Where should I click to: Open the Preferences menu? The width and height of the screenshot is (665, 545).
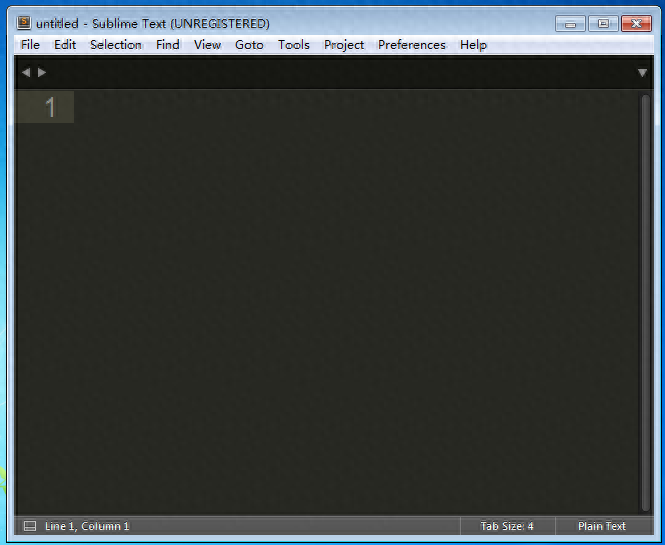pyautogui.click(x=412, y=45)
